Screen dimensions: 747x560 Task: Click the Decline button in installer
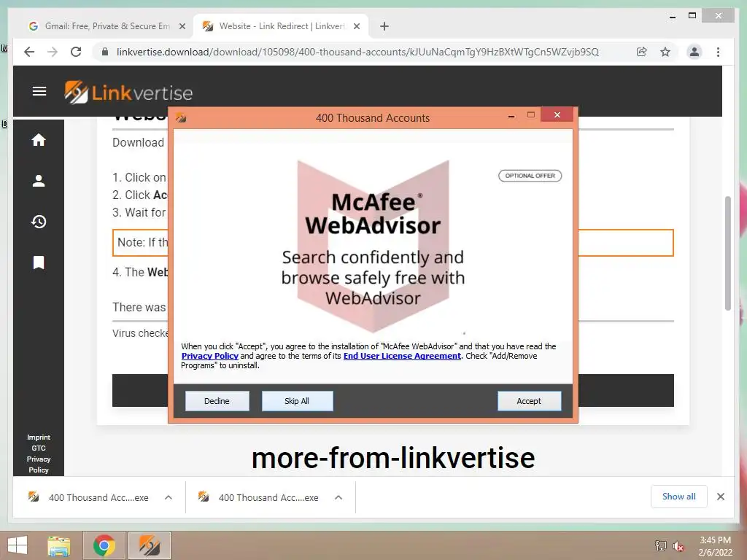tap(217, 401)
